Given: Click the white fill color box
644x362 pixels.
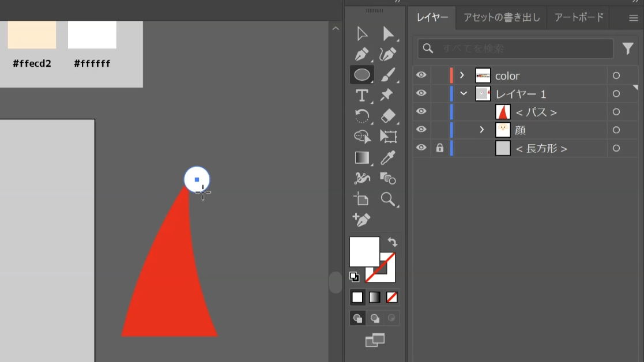Looking at the screenshot, I should coord(364,251).
